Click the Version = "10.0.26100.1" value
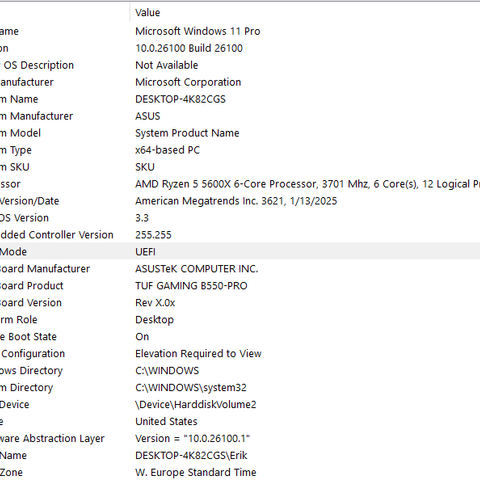 pyautogui.click(x=192, y=439)
